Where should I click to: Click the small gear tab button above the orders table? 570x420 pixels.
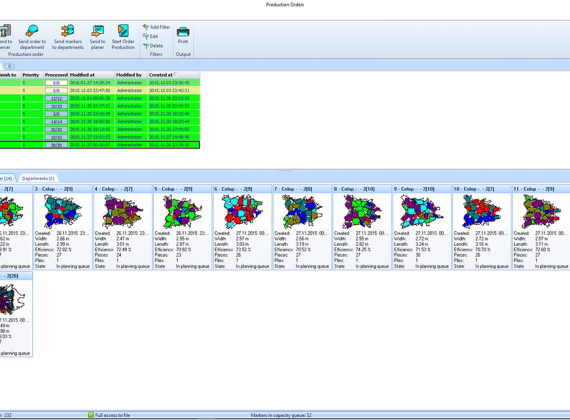click(x=9, y=66)
